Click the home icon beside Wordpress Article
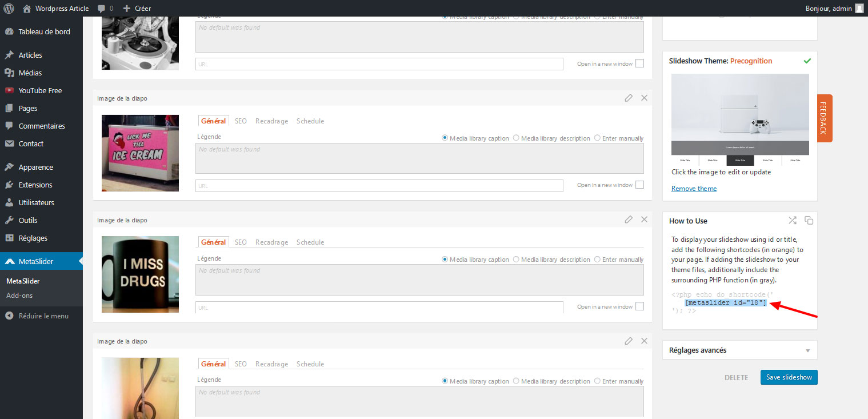The width and height of the screenshot is (868, 419). coord(27,8)
